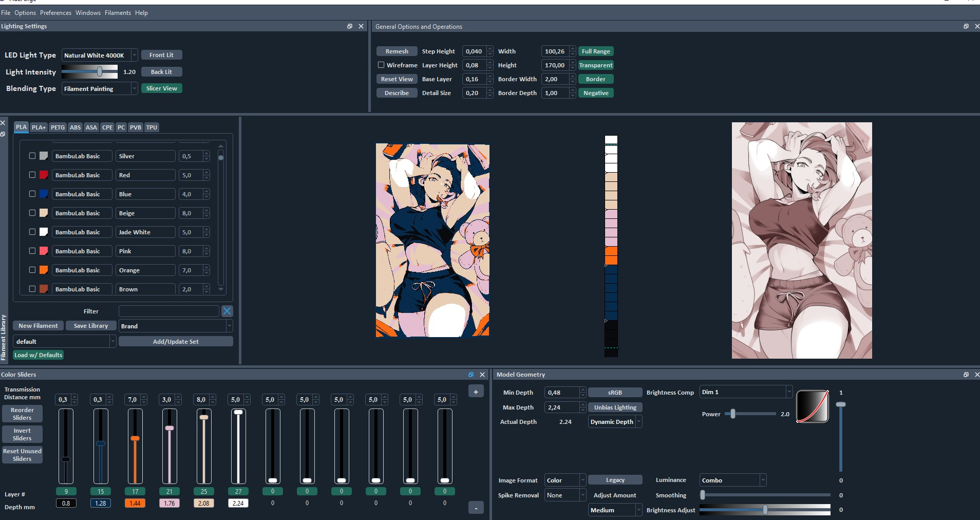This screenshot has height=520, width=980.
Task: Click the Reorder Sliders button
Action: point(22,414)
